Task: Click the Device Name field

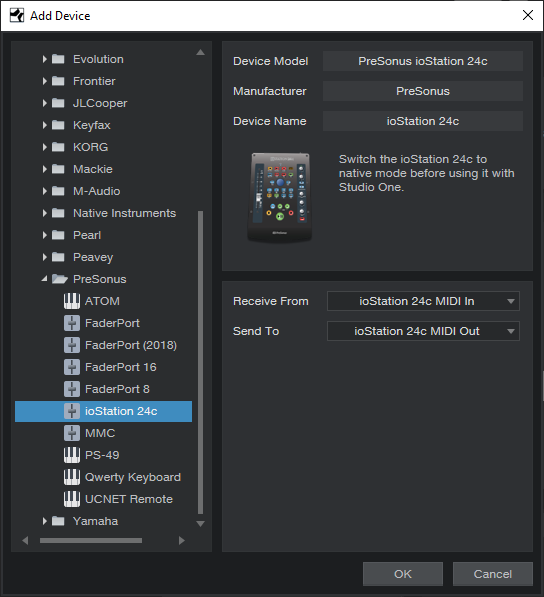Action: click(423, 121)
